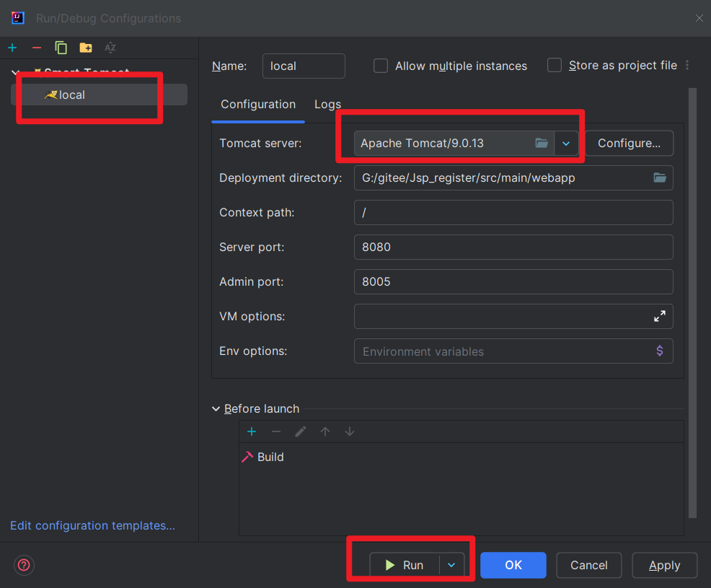Viewport: 711px width, 588px height.
Task: Switch to the Logs tab
Action: point(327,105)
